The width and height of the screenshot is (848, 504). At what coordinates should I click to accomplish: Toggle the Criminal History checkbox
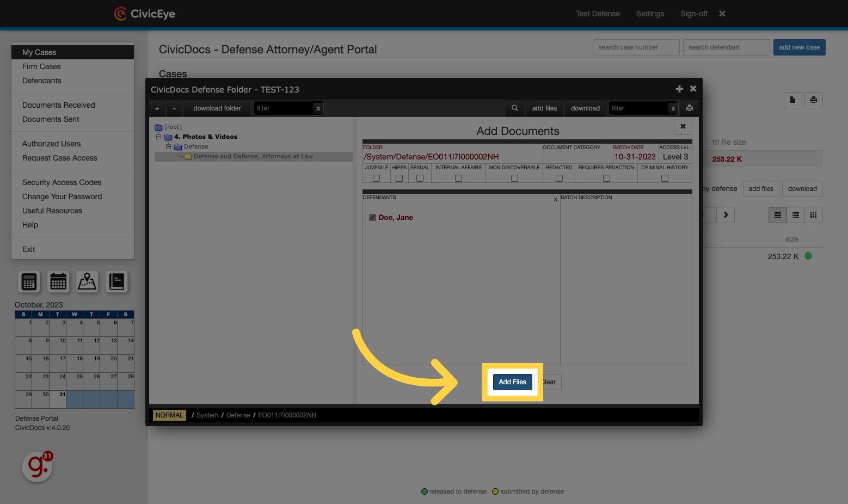(x=665, y=179)
